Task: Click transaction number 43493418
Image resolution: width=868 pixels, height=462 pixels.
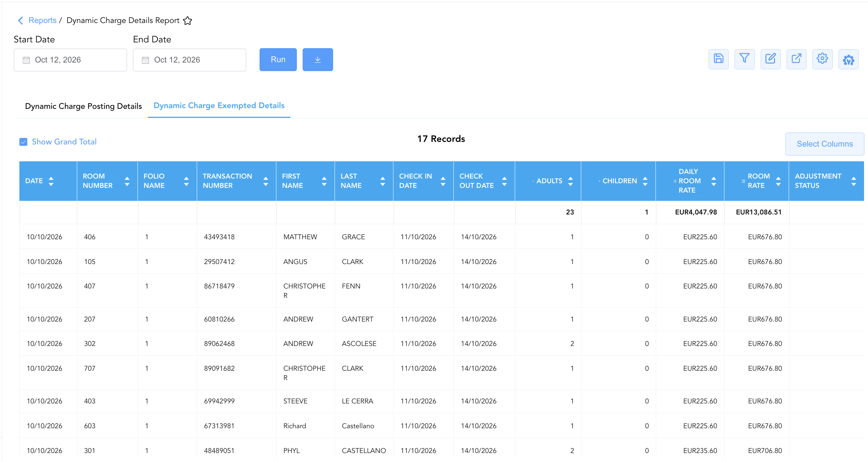Action: coord(219,237)
